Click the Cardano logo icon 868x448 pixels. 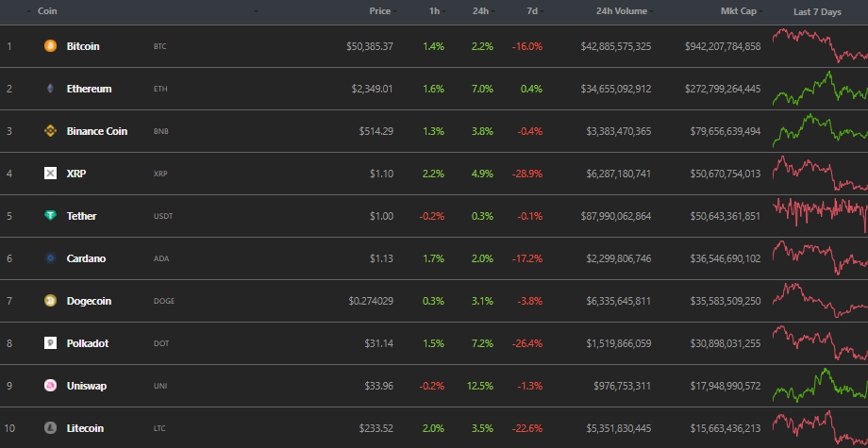50,258
